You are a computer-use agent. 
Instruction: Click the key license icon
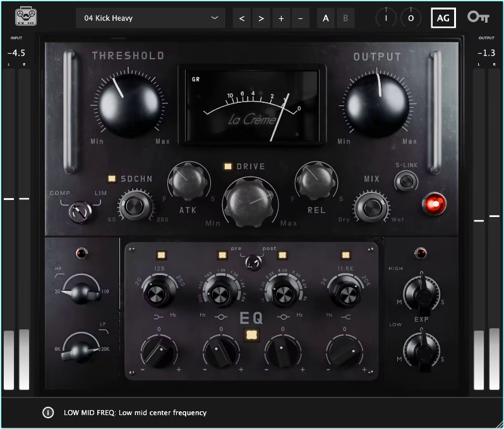tap(477, 17)
